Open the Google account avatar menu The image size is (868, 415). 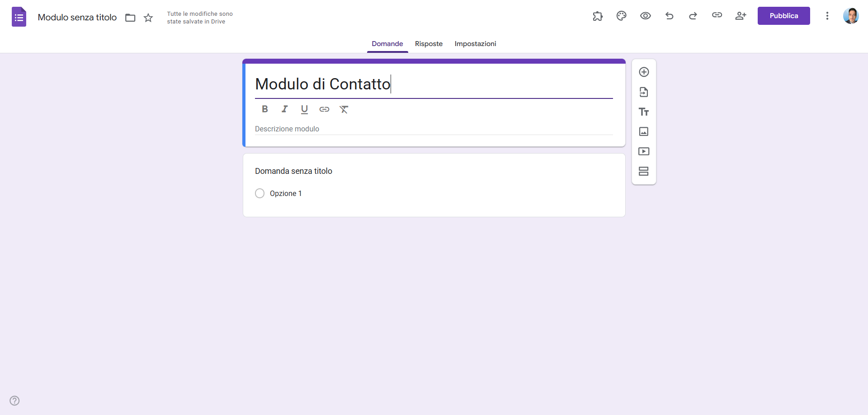pyautogui.click(x=851, y=16)
